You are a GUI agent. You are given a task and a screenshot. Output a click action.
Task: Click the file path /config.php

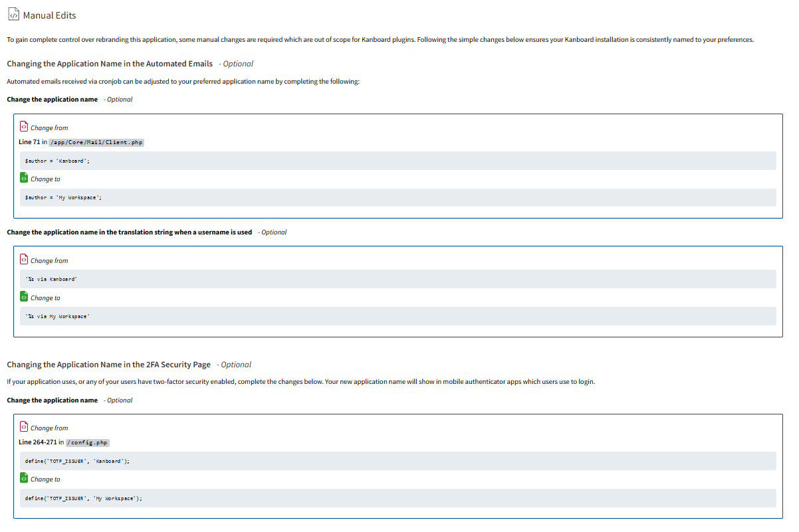pyautogui.click(x=87, y=442)
